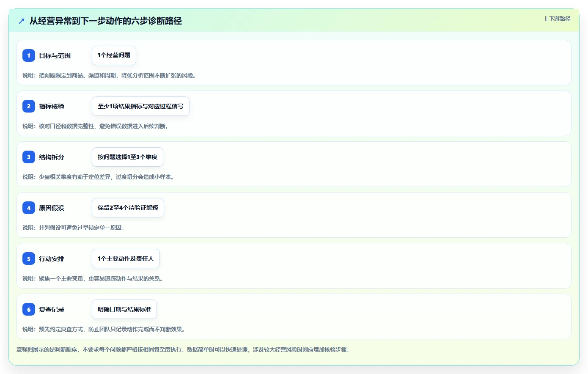This screenshot has height=374, width=588.
Task: Select the 1个经营问题 chip
Action: (x=114, y=55)
